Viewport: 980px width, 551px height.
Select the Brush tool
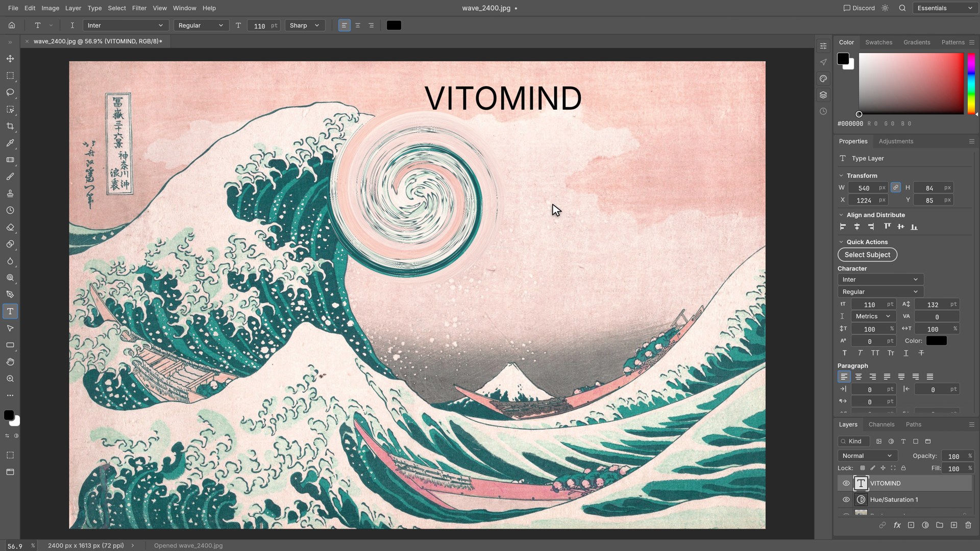[x=10, y=177]
